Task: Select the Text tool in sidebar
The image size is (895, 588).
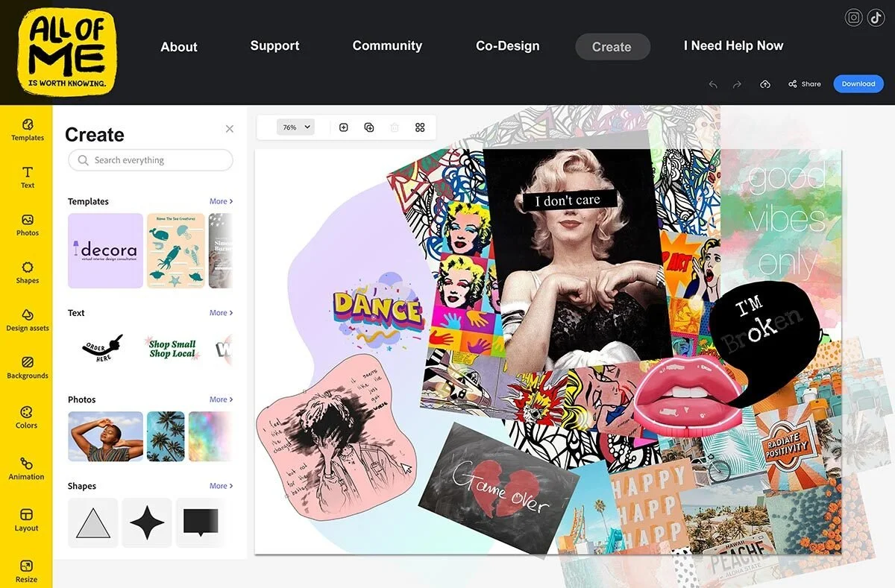Action: click(27, 177)
